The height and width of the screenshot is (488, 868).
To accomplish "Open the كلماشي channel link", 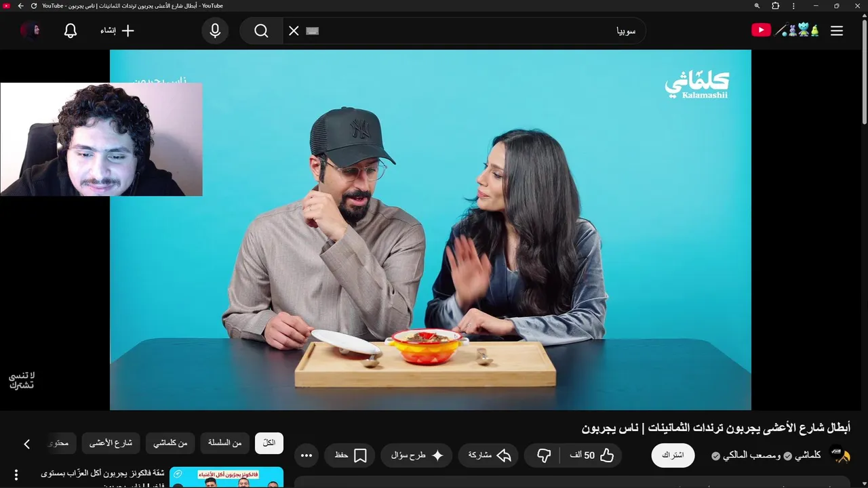I will click(807, 455).
